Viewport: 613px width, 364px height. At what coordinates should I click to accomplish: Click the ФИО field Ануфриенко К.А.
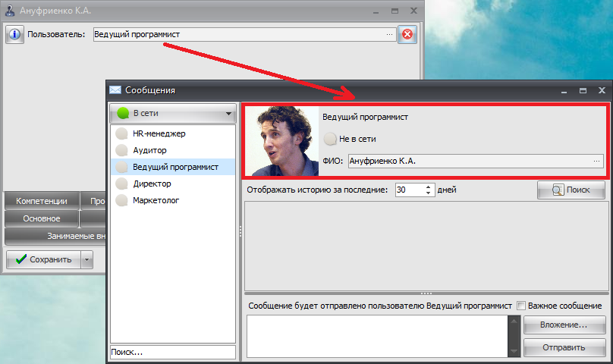pyautogui.click(x=476, y=161)
